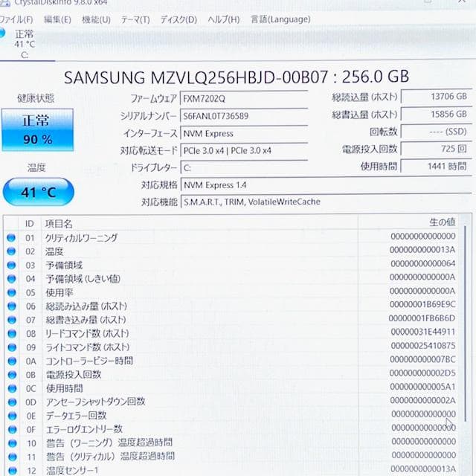Click the interface field NVM Express

point(244,133)
